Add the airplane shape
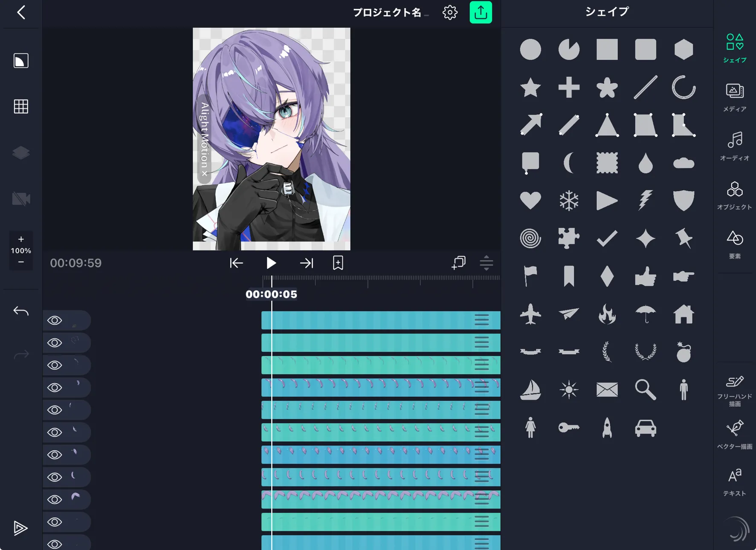The height and width of the screenshot is (550, 756). pos(530,314)
